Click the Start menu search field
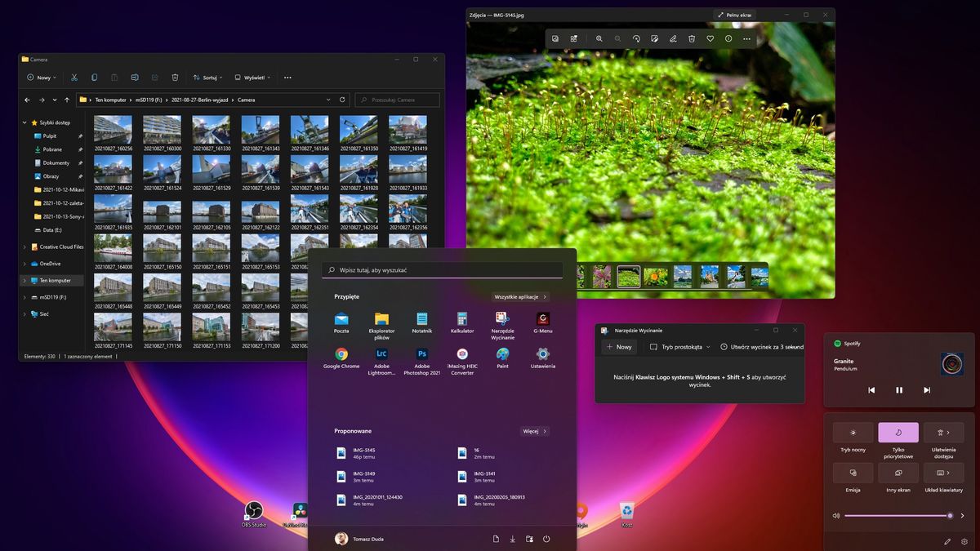Image resolution: width=980 pixels, height=551 pixels. tap(443, 270)
